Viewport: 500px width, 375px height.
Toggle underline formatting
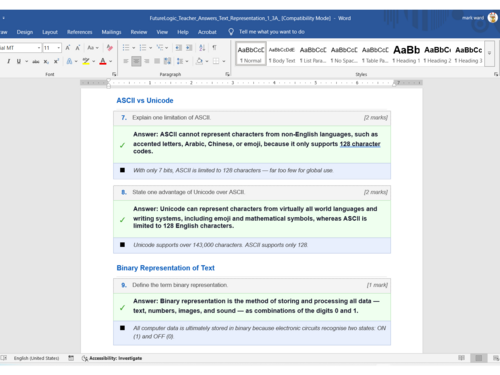pos(19,61)
